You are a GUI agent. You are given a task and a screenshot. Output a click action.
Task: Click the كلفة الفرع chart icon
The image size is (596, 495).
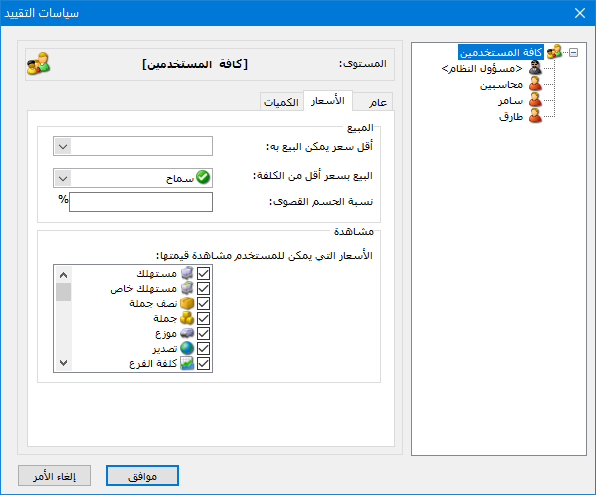[187, 363]
